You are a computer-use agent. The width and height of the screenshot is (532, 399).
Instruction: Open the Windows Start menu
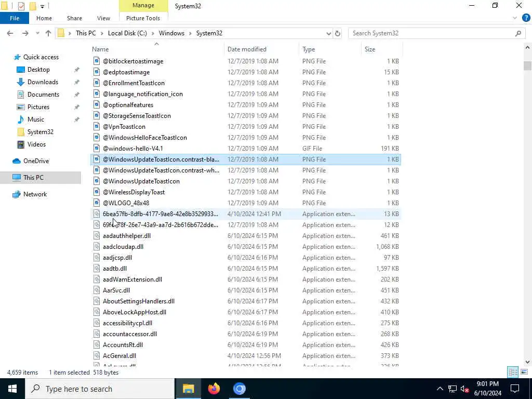12,389
